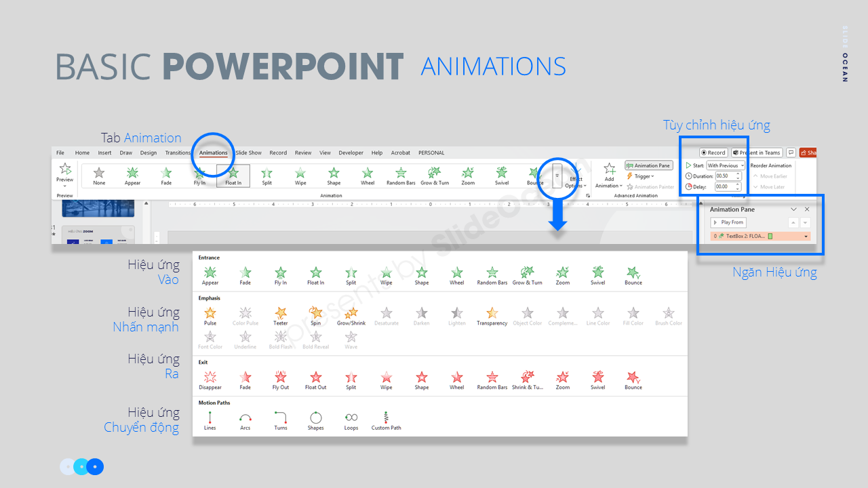Image resolution: width=868 pixels, height=488 pixels.
Task: Apply Fly Out exit effect
Action: pos(281,380)
